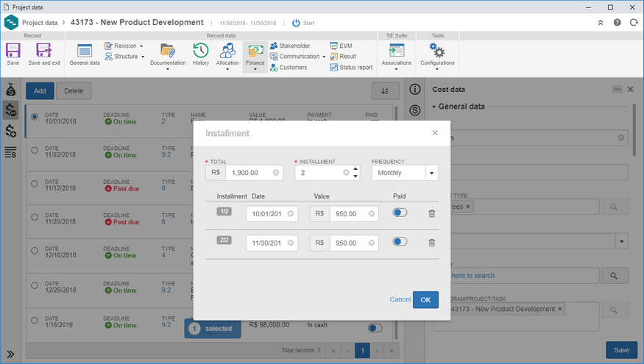The height and width of the screenshot is (364, 644).
Task: Click Project data breadcrumb
Action: tap(40, 23)
